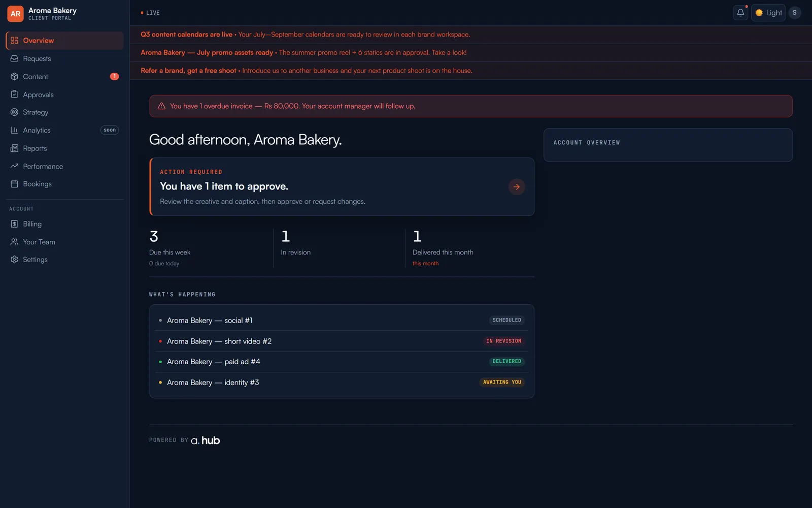Navigate to Approvals

(x=64, y=94)
